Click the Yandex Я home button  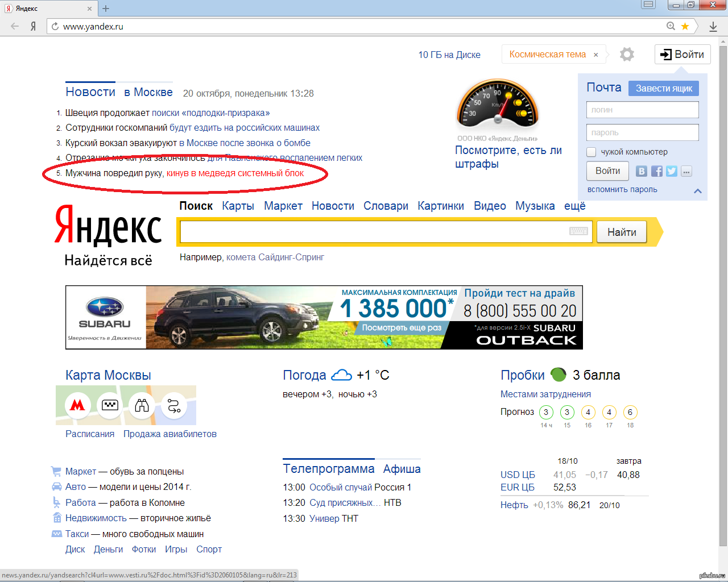(34, 26)
